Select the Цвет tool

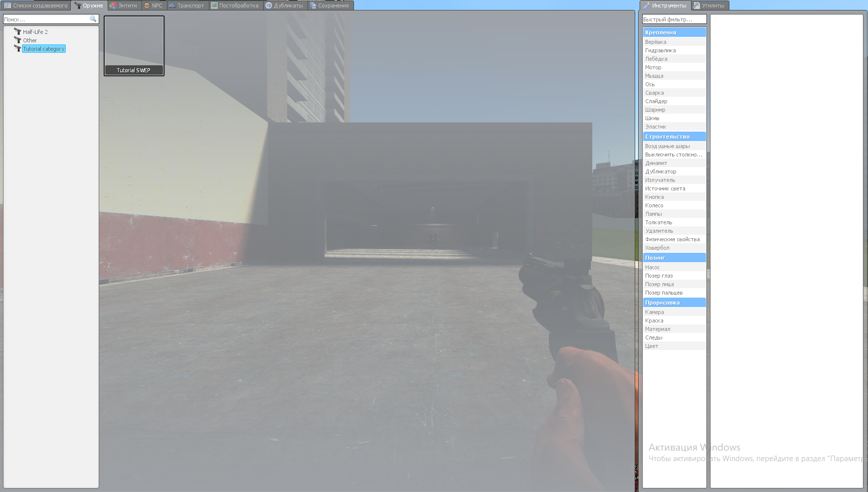coord(674,346)
